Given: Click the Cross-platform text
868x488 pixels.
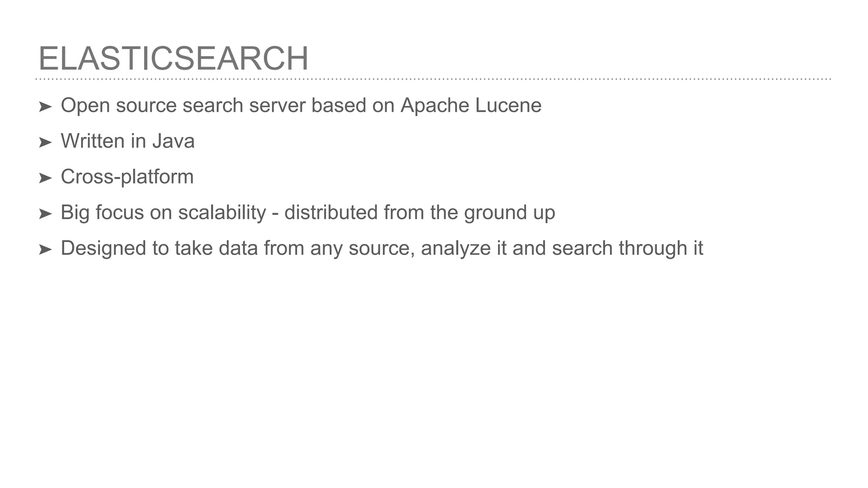Looking at the screenshot, I should [127, 177].
